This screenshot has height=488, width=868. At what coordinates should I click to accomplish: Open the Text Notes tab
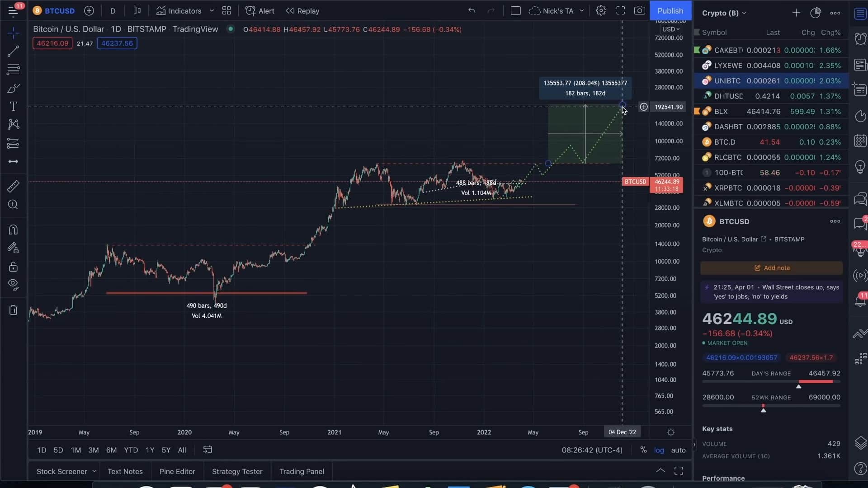coord(125,471)
